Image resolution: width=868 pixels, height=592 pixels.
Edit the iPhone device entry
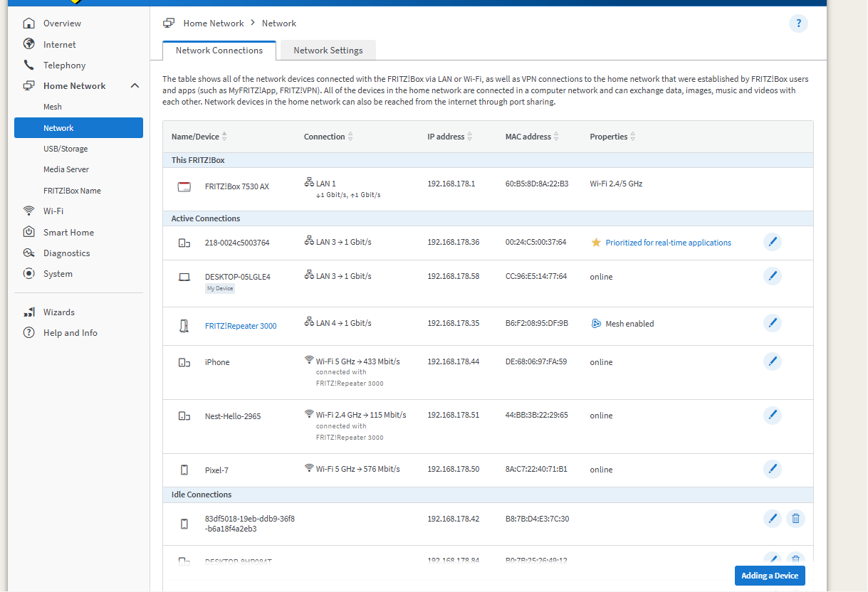[772, 361]
